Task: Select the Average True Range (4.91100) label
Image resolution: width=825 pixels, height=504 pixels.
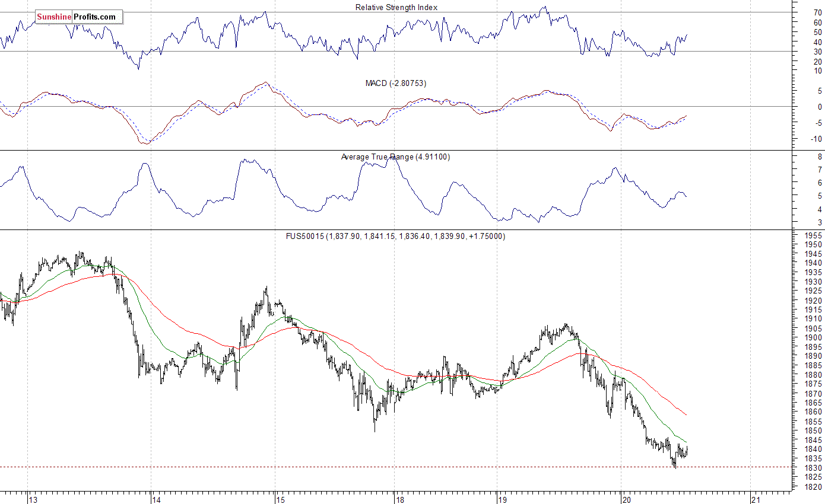Action: click(395, 157)
